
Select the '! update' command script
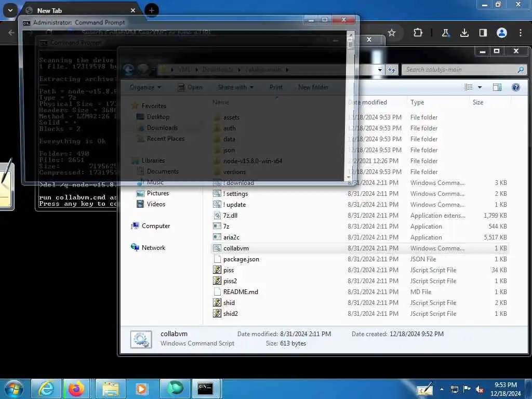[x=234, y=205]
